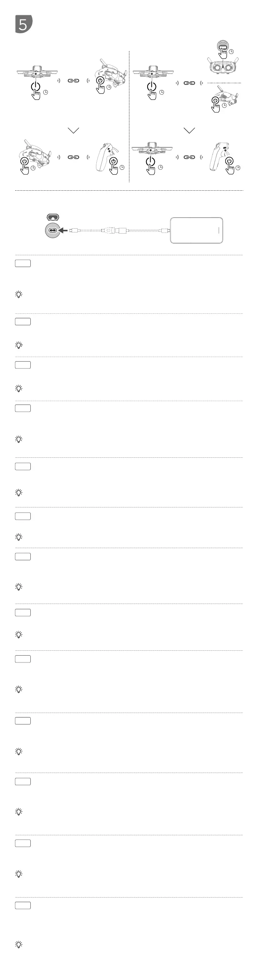The image size is (258, 980).
Task: Select the smartphone outline at the cable end
Action: (196, 230)
